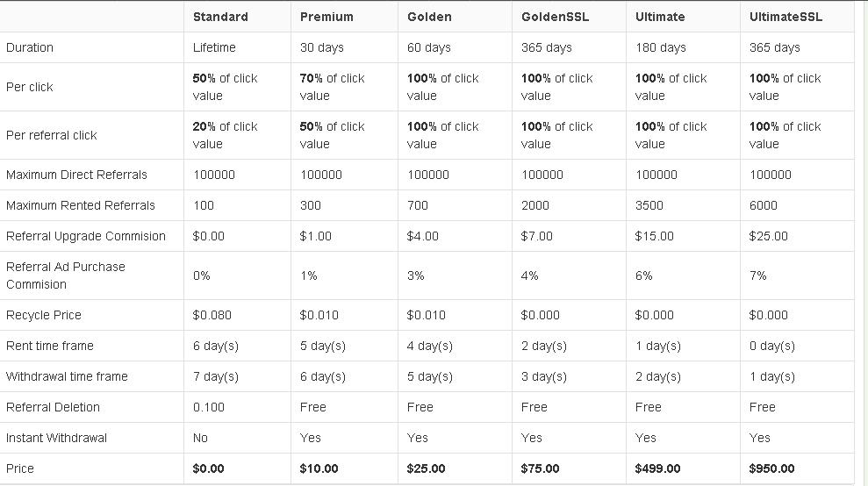Click the Referral Upgrade Commision label
Viewport: 868px width, 486px height.
coord(85,236)
